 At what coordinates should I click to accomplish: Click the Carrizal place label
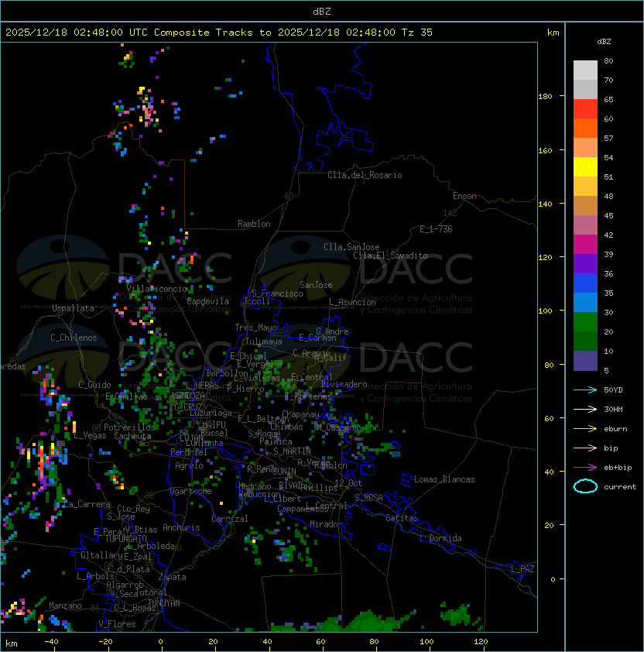click(230, 519)
